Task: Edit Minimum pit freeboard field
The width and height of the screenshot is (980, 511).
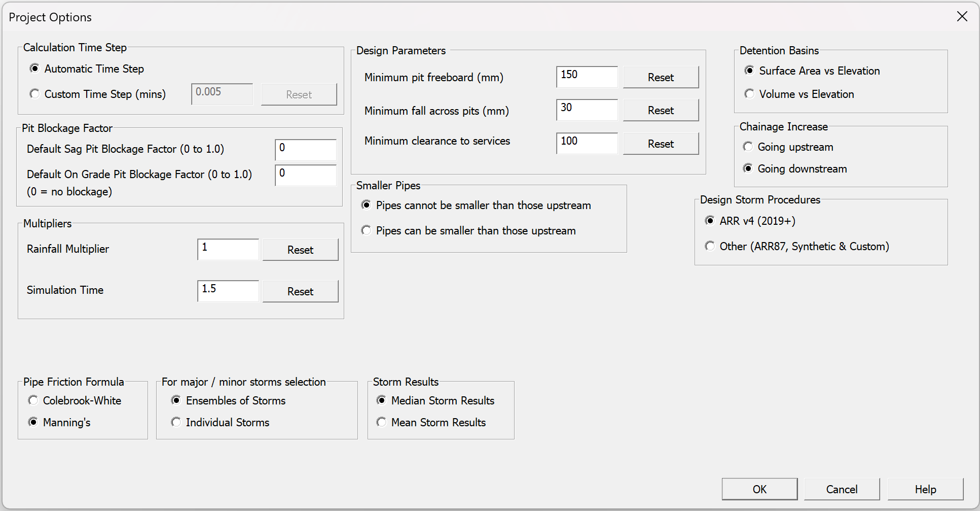Action: (587, 77)
